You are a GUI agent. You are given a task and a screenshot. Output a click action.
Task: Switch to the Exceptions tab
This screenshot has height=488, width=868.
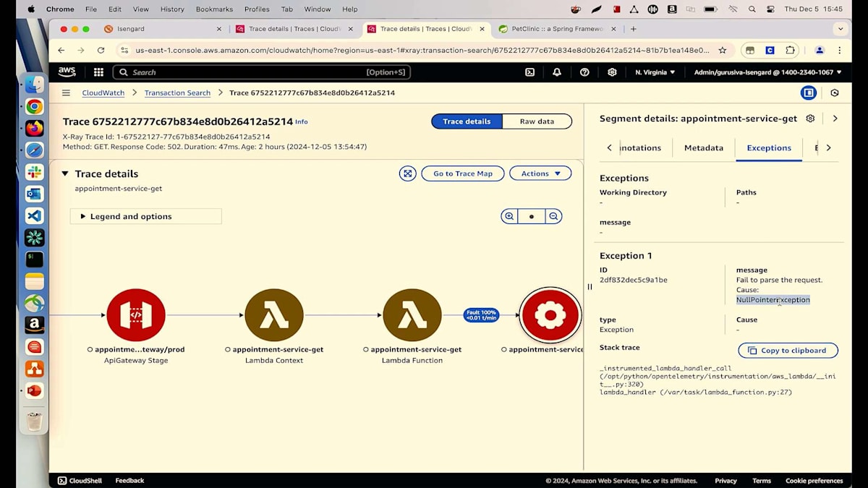coord(769,147)
